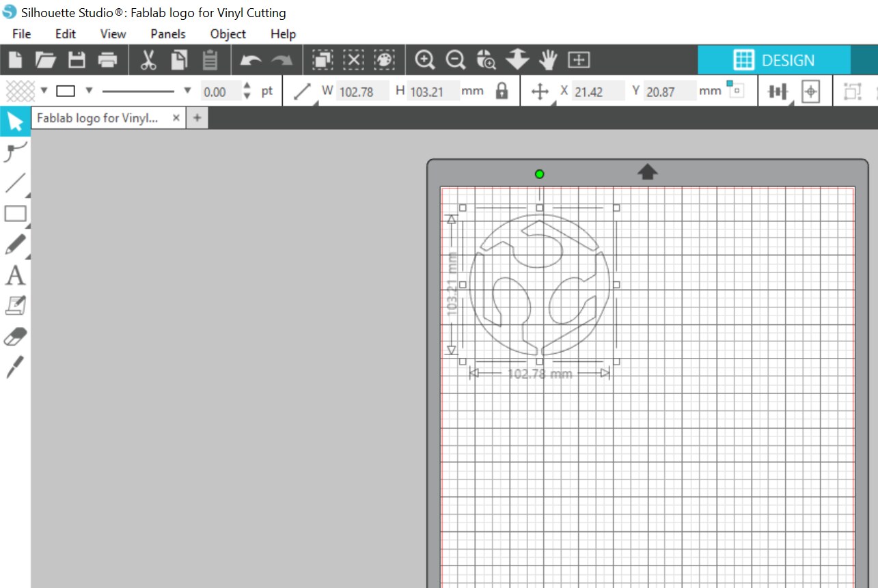Click the Print icon
The image size is (878, 588).
point(108,60)
